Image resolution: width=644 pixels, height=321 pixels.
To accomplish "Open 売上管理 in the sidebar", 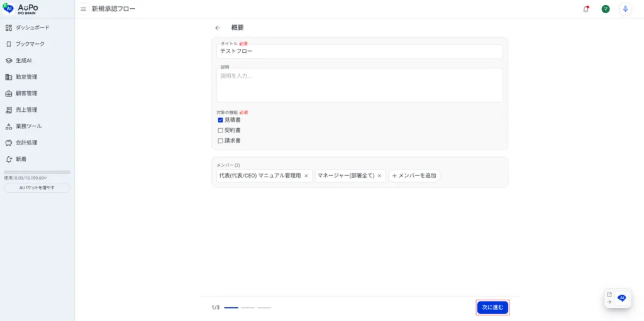I will [x=37, y=109].
